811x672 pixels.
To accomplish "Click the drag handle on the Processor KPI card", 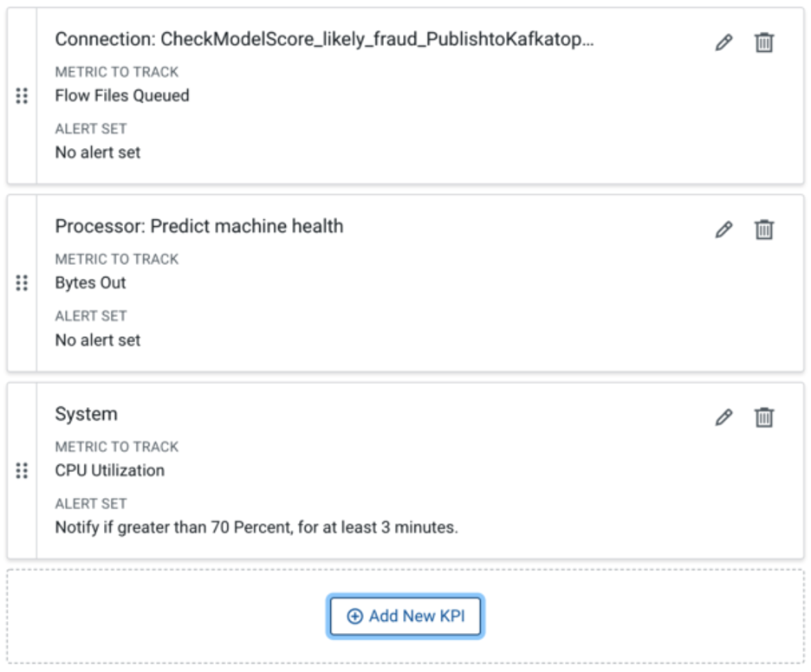I will click(22, 283).
